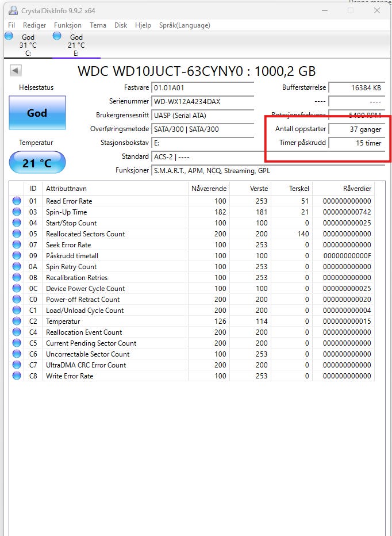The width and height of the screenshot is (392, 536).
Task: Click the Brukergrensesnitt field UASP (Serial ATA)
Action: pyautogui.click(x=202, y=116)
